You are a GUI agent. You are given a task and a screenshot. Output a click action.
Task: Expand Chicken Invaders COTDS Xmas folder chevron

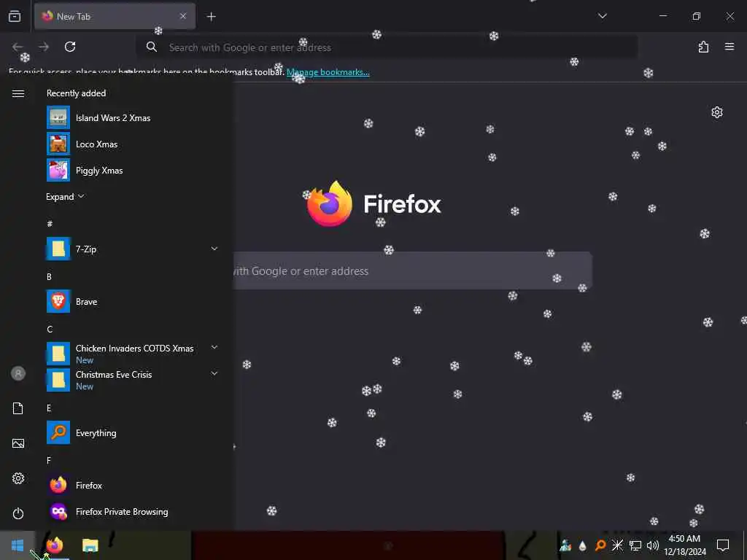214,347
